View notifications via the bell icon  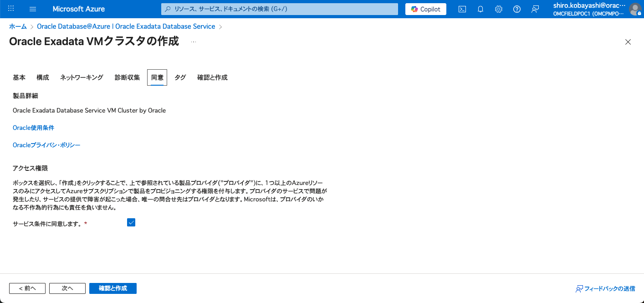(480, 9)
